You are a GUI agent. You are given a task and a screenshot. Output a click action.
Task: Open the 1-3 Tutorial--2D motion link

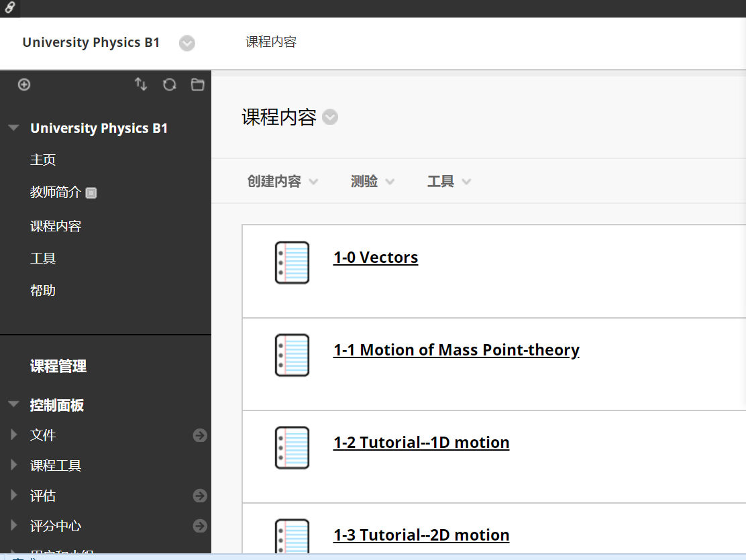pyautogui.click(x=421, y=535)
